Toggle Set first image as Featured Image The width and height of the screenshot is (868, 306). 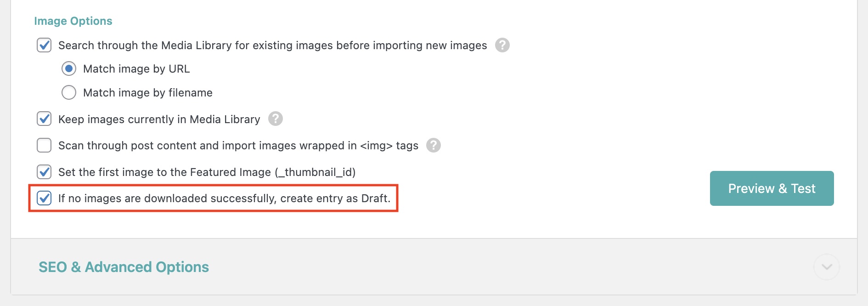point(44,172)
